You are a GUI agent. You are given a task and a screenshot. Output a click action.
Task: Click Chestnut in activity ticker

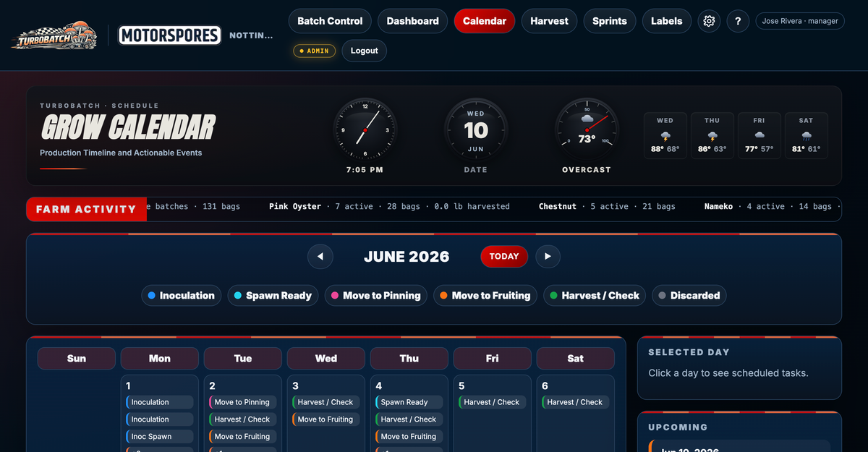558,206
